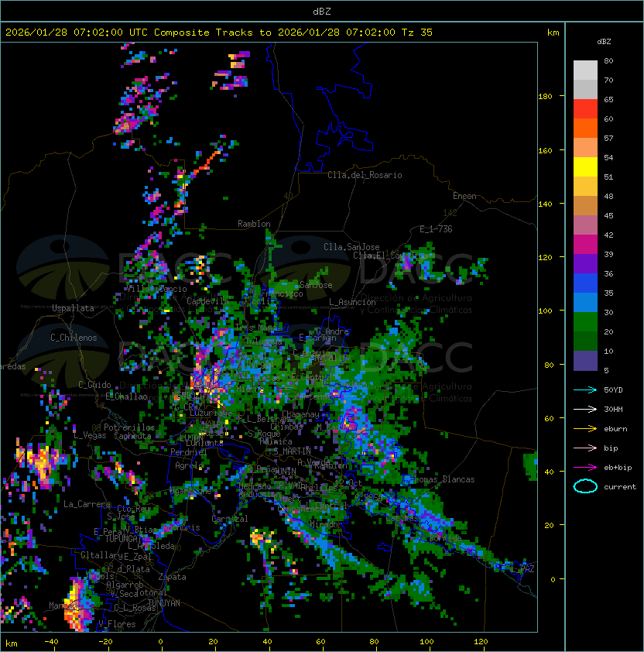The height and width of the screenshot is (652, 644).
Task: Click the cyan 50YD arrow in legend
Action: click(585, 389)
